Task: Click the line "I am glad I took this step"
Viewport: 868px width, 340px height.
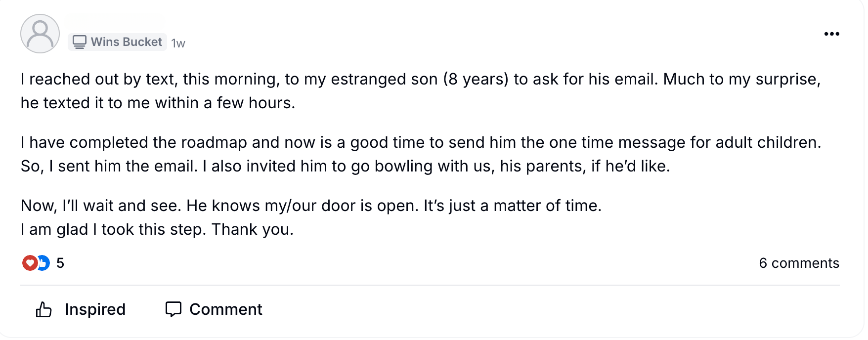Action: pos(157,229)
